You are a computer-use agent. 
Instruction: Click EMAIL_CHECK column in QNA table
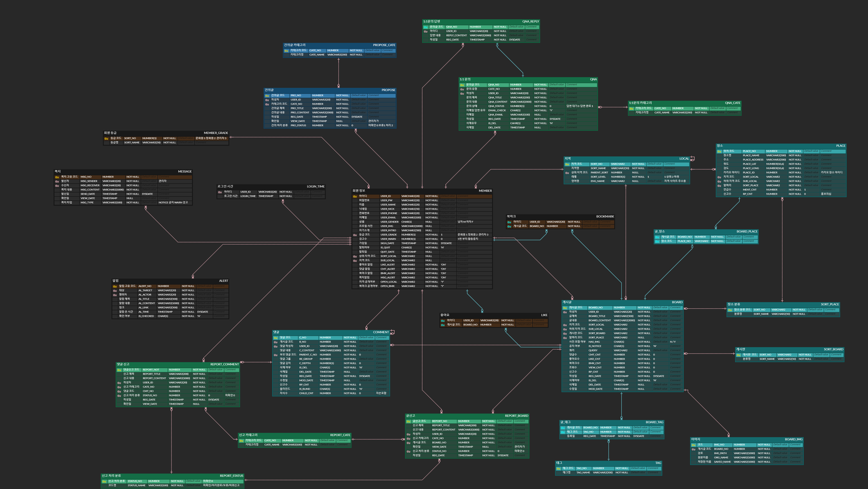[497, 111]
